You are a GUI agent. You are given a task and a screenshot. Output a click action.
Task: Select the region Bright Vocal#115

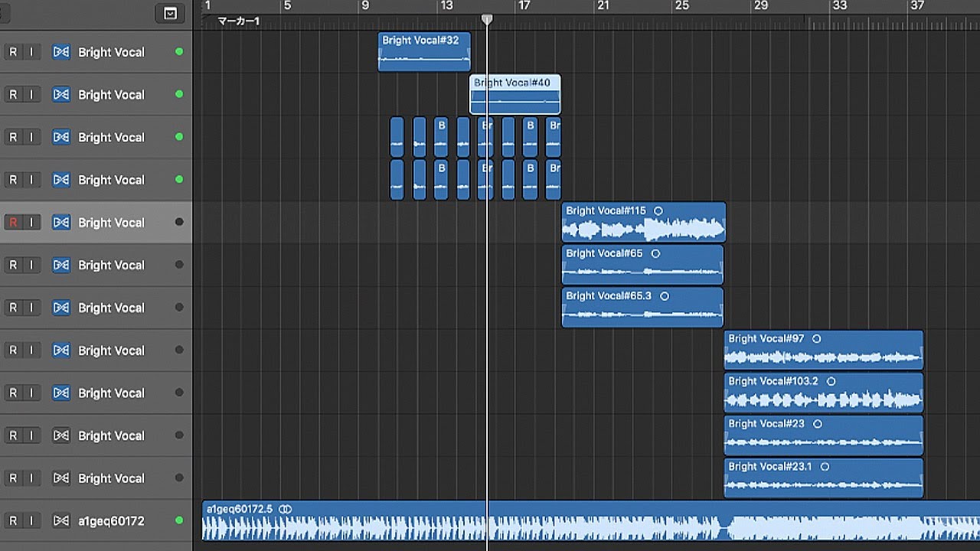[x=644, y=223]
